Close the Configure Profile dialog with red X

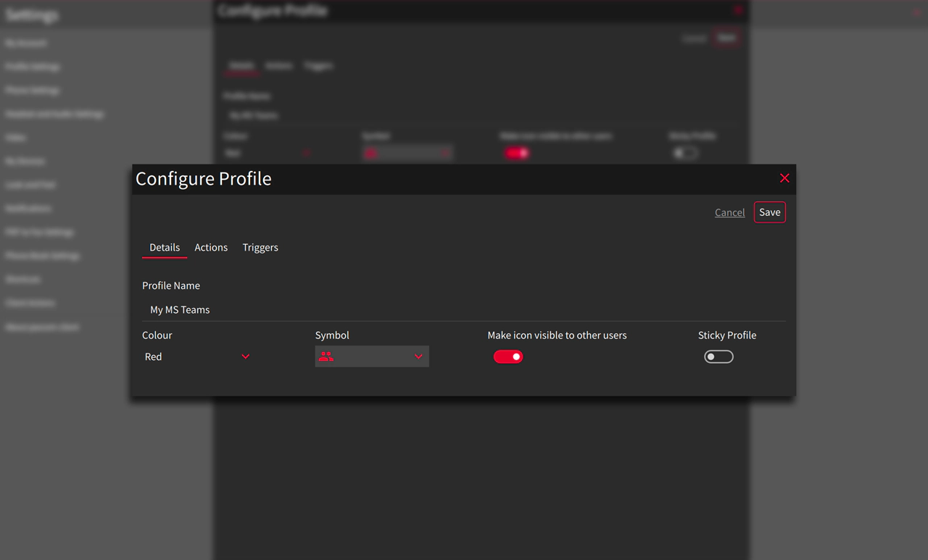tap(784, 177)
